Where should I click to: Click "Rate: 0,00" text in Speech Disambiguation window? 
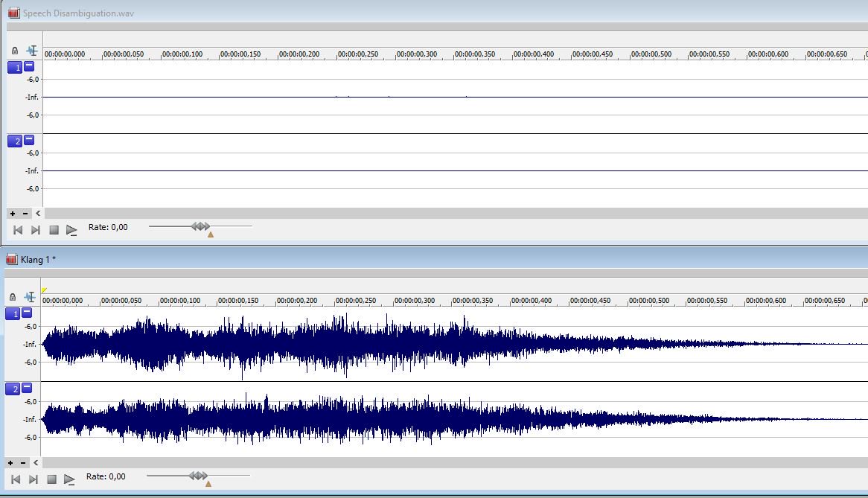point(108,227)
